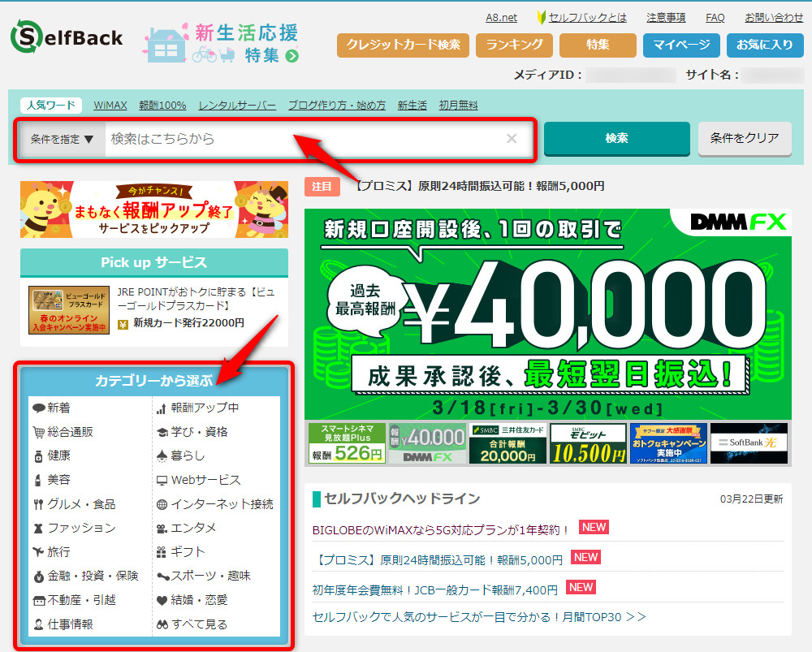Click the グルメ・食品 fork and knife icon

pyautogui.click(x=38, y=504)
